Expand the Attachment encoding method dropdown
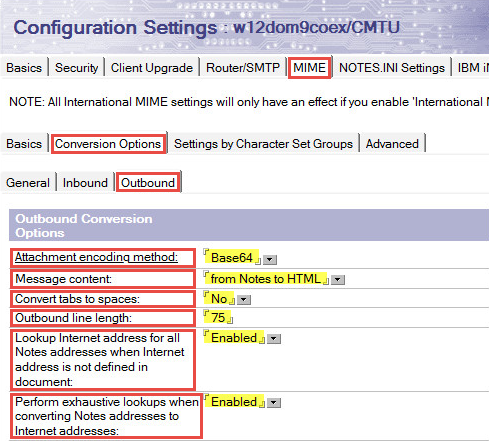Image resolution: width=489 pixels, height=441 pixels. [270, 259]
